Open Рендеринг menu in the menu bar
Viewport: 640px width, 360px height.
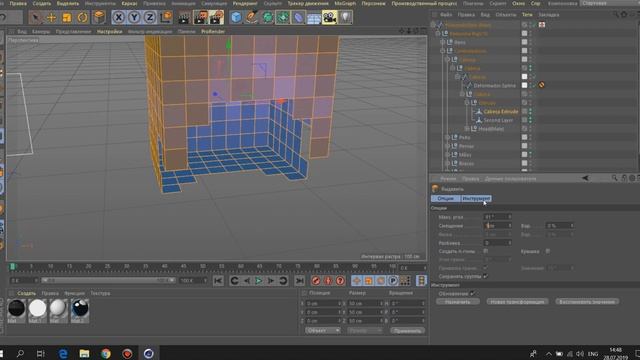click(x=245, y=3)
